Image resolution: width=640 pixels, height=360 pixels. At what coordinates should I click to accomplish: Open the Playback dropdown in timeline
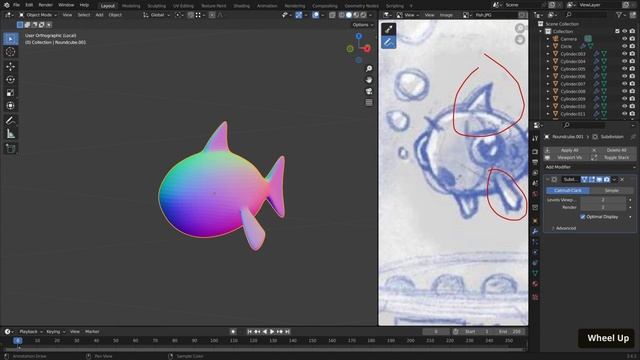point(31,332)
